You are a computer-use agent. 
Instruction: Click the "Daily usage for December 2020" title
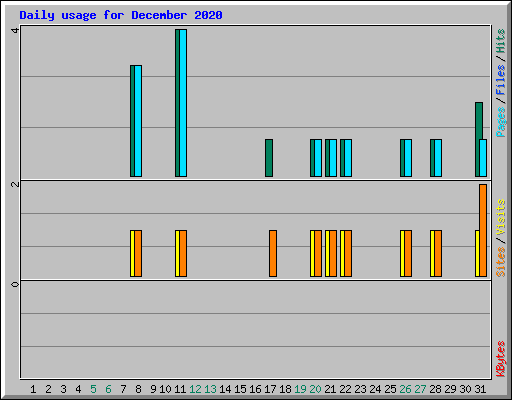(121, 15)
